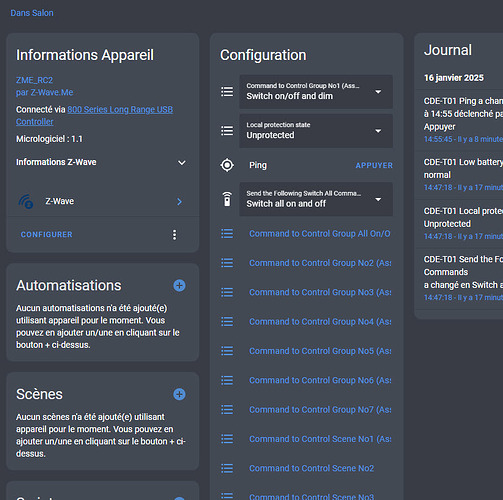The image size is (503, 500).
Task: Open the three-dot device menu
Action: click(174, 235)
